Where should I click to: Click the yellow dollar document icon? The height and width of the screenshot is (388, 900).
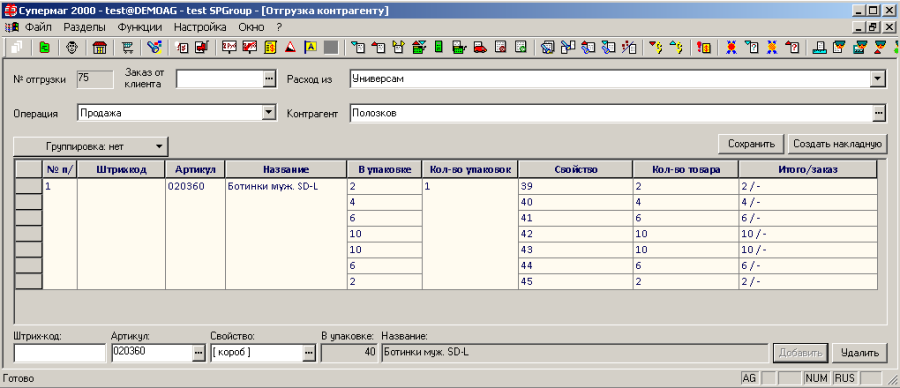click(x=270, y=48)
